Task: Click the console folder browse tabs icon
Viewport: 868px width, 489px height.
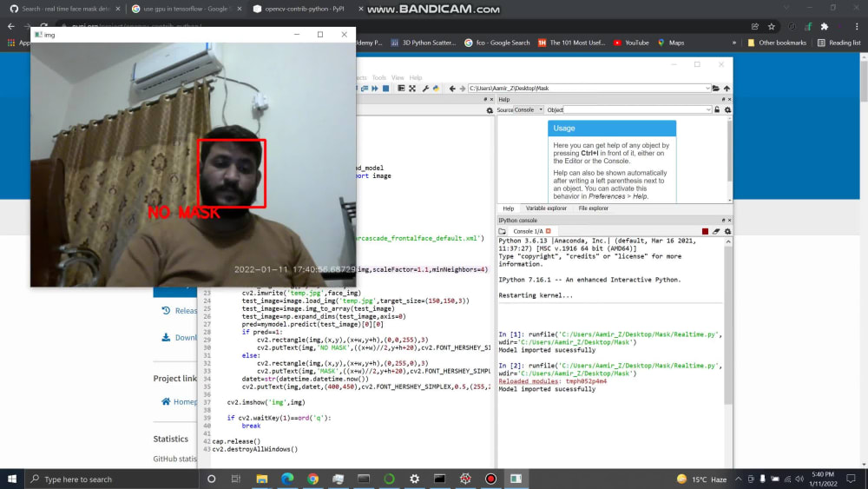Action: pyautogui.click(x=502, y=231)
